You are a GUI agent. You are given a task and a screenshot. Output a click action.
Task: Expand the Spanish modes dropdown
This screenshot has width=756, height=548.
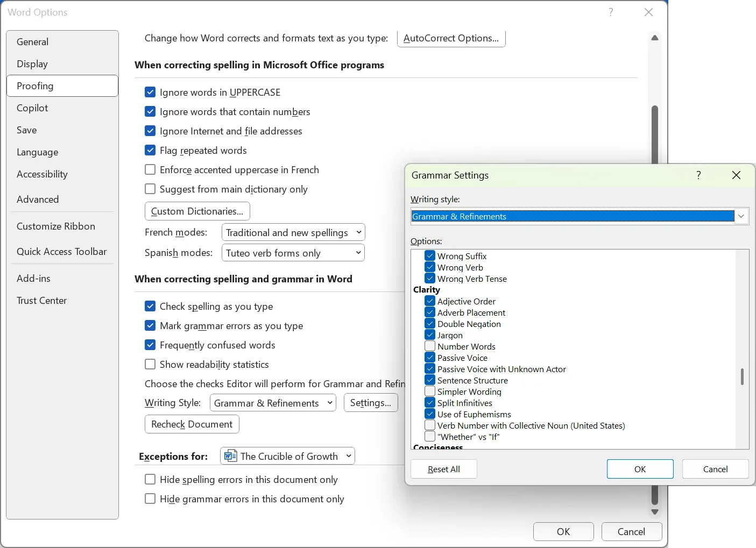293,253
